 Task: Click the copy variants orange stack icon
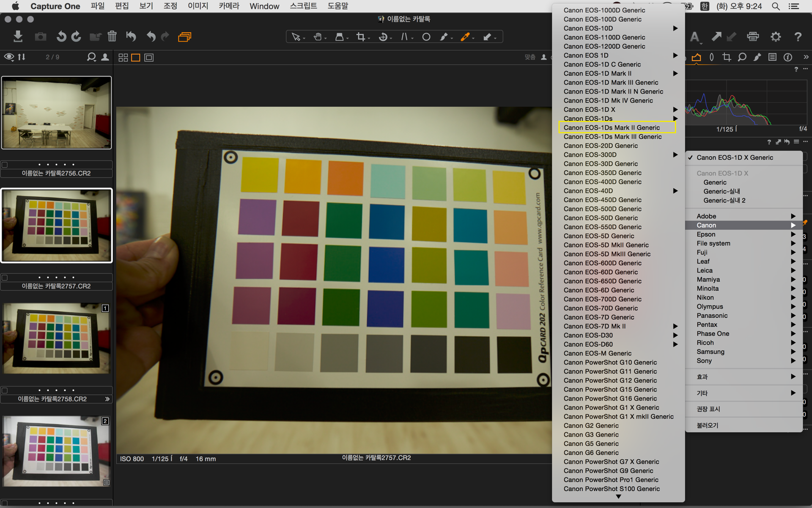184,37
